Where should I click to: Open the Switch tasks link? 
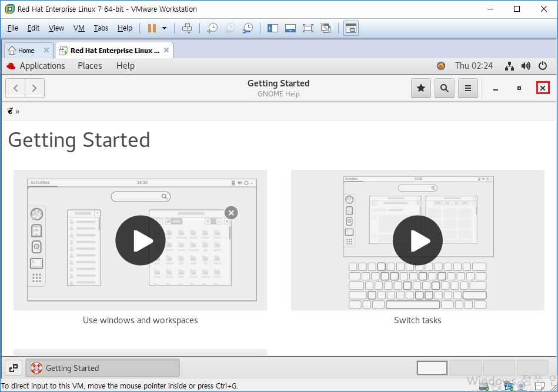pyautogui.click(x=417, y=320)
